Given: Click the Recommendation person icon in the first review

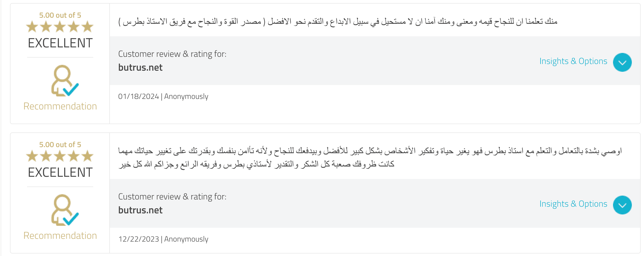Looking at the screenshot, I should pyautogui.click(x=65, y=81).
